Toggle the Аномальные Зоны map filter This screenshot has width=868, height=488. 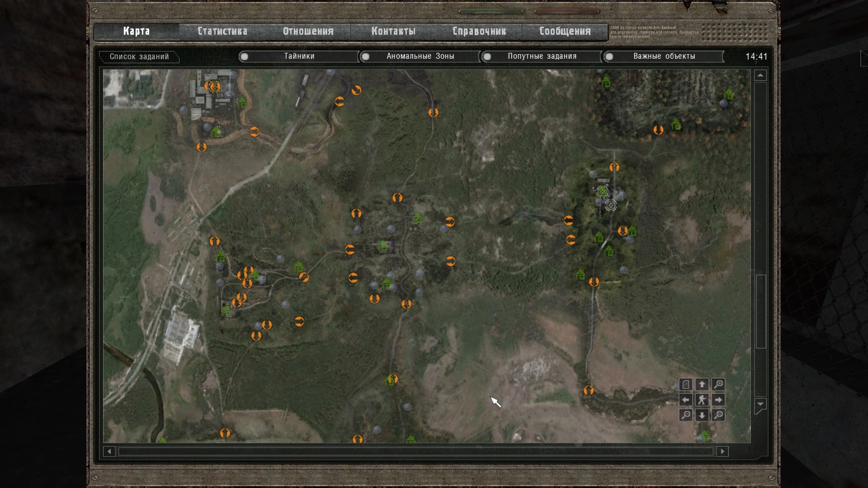(x=420, y=56)
